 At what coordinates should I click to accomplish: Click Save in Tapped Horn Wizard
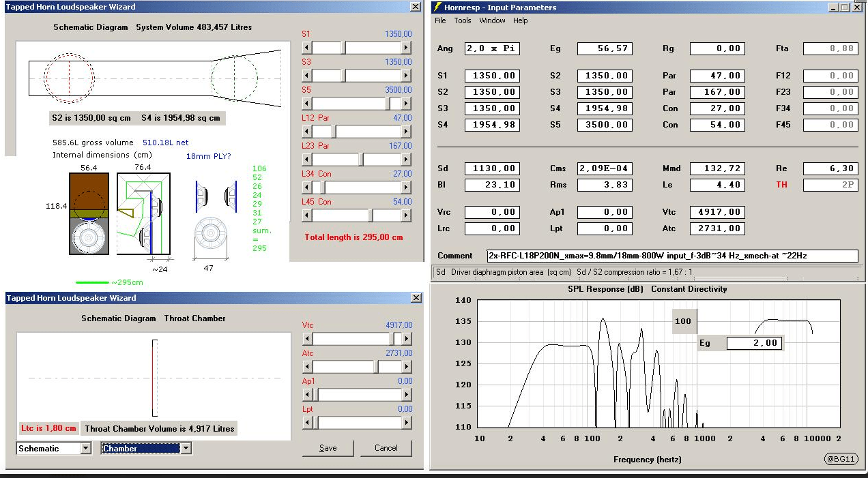pyautogui.click(x=328, y=448)
